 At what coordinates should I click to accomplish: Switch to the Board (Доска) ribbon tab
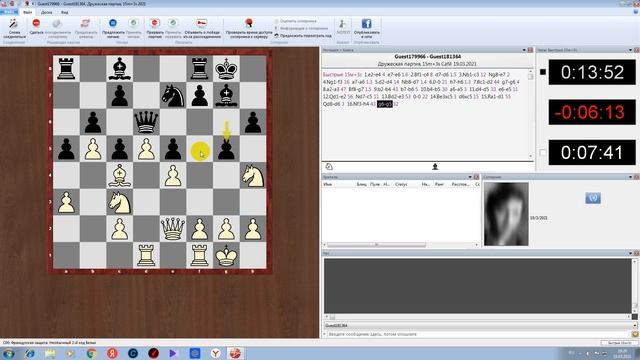click(x=47, y=12)
